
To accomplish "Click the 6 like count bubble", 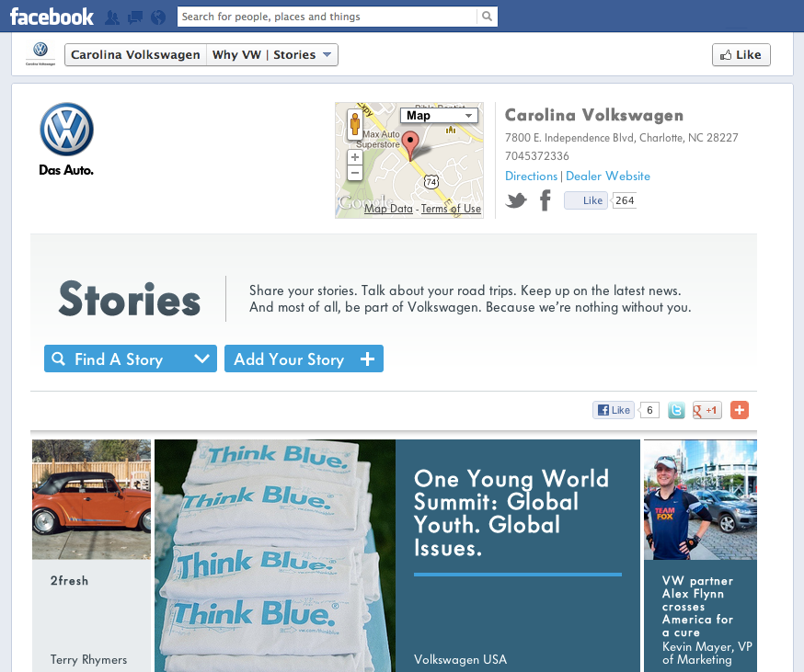I will point(649,410).
